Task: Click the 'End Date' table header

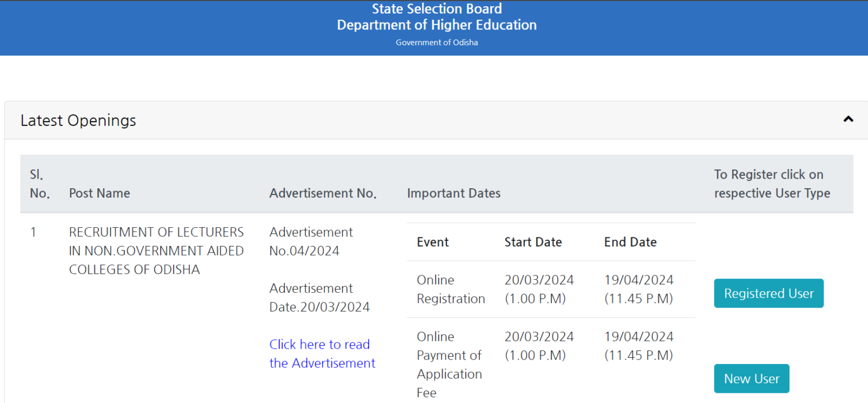Action: coord(630,241)
